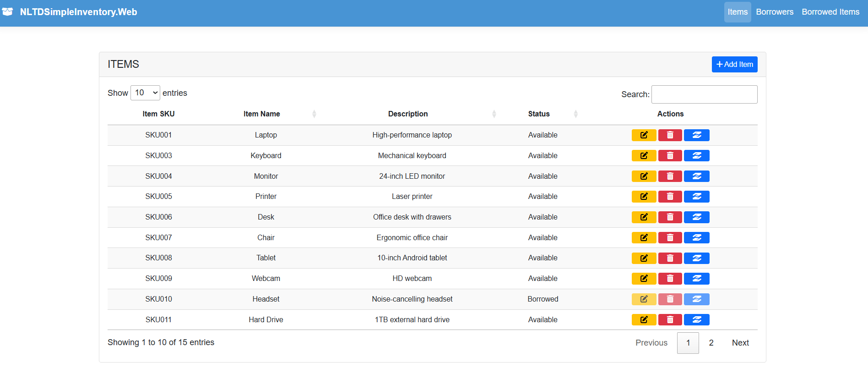Image resolution: width=868 pixels, height=385 pixels.
Task: Borrow the Hard Drive item
Action: coord(696,319)
